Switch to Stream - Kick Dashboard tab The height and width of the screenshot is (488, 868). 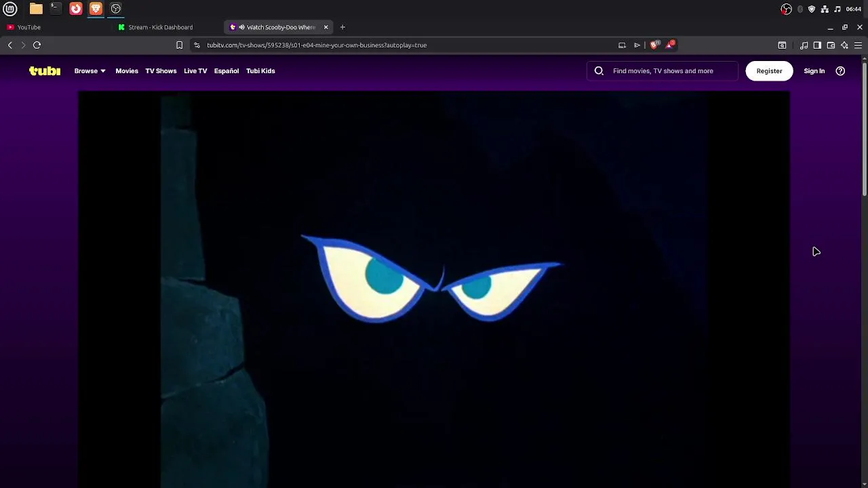tap(167, 27)
